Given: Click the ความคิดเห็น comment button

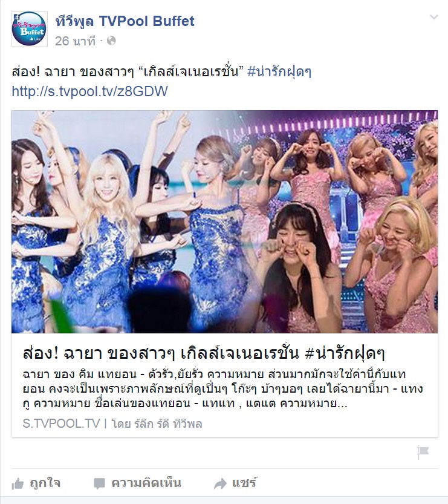Looking at the screenshot, I should pos(146,483).
